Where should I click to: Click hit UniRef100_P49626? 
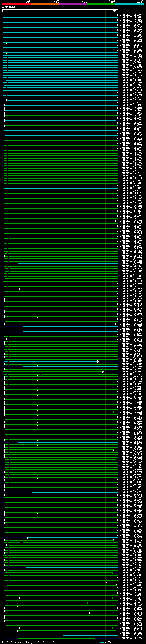tap(131, 435)
